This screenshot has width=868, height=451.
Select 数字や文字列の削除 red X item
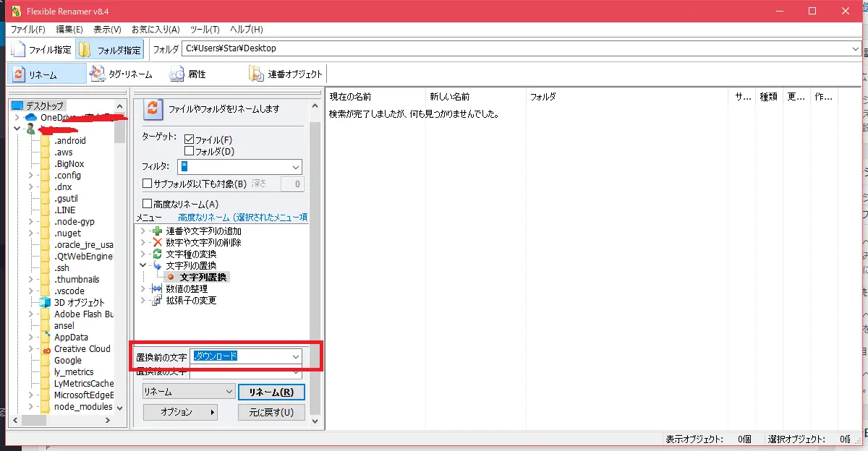(x=157, y=243)
